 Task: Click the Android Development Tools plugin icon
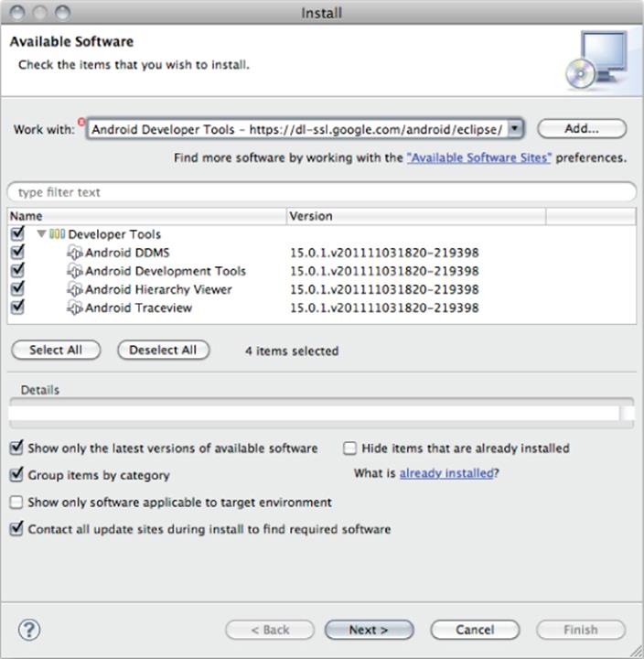[75, 271]
